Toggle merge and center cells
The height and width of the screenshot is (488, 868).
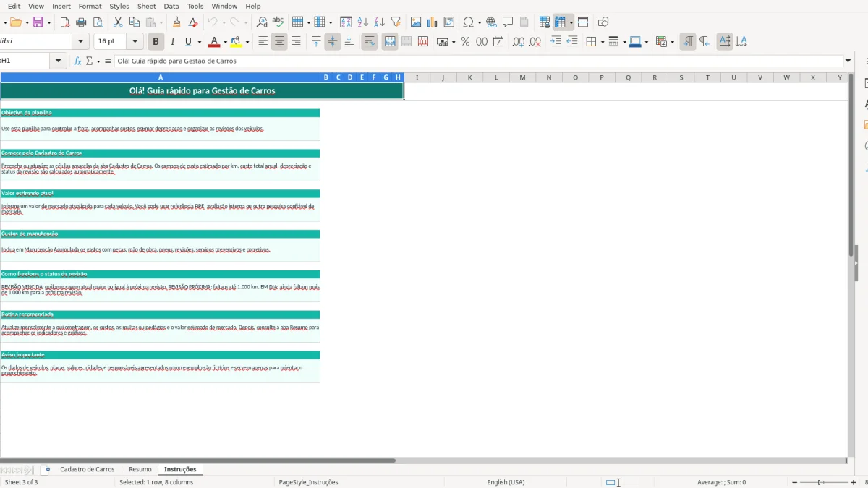click(x=390, y=42)
